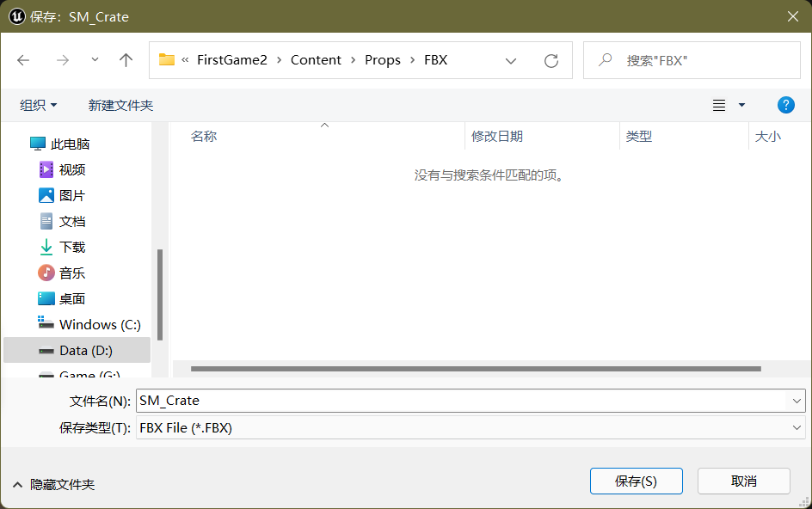Open 桌面 folder in sidebar
Image resolution: width=812 pixels, height=509 pixels.
62,298
